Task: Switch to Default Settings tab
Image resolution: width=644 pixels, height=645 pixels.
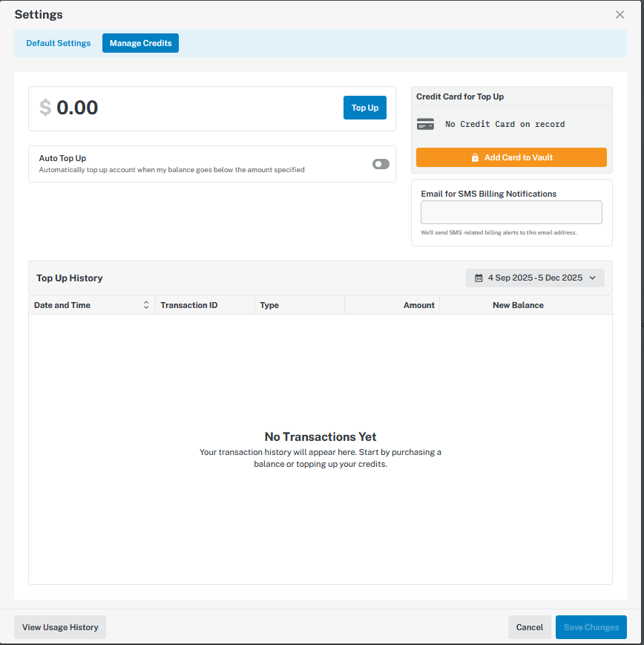Action: coord(59,43)
